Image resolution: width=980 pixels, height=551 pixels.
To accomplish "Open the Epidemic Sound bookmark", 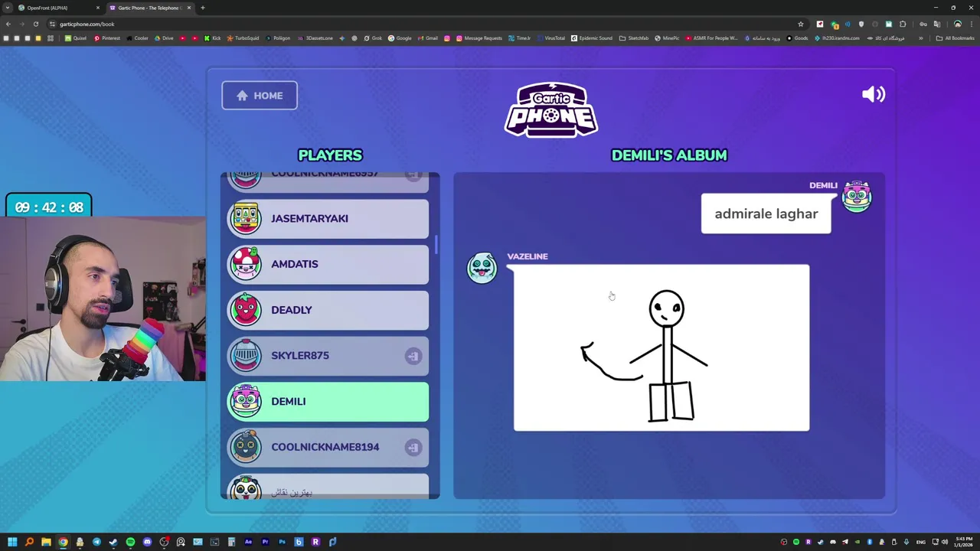I will (592, 38).
